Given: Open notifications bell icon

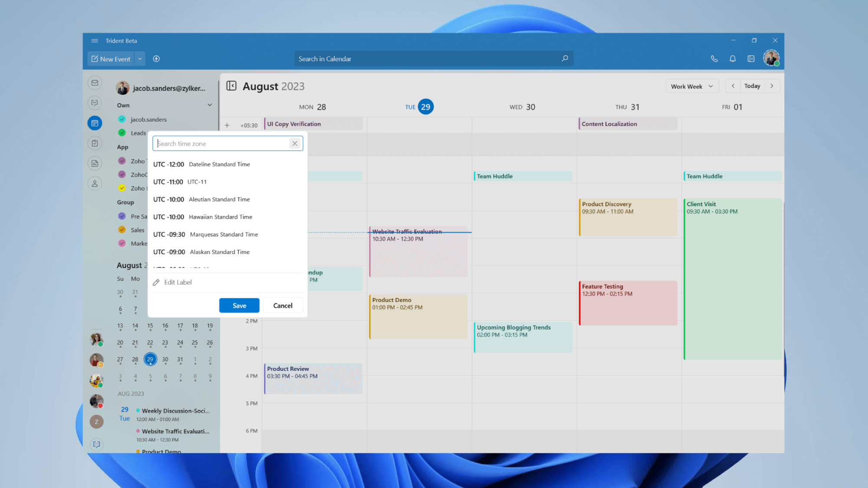Looking at the screenshot, I should point(733,59).
